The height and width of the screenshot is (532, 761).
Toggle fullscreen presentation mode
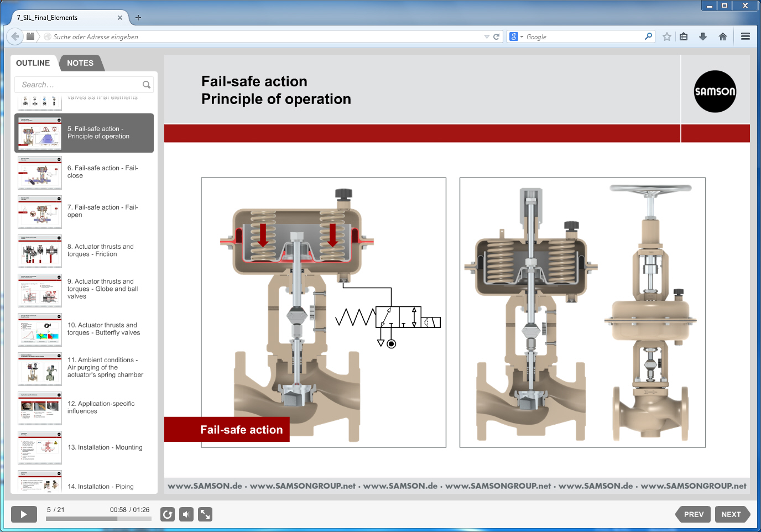point(205,514)
